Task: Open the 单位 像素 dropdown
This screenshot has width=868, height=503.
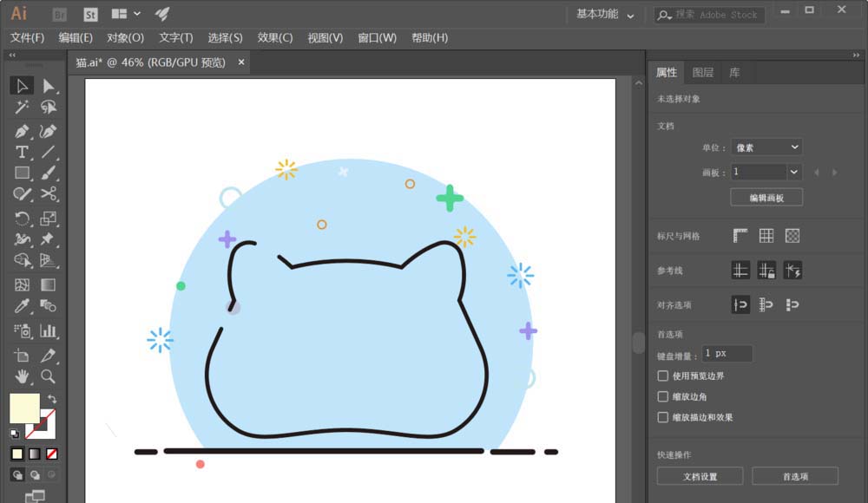Action: 766,147
